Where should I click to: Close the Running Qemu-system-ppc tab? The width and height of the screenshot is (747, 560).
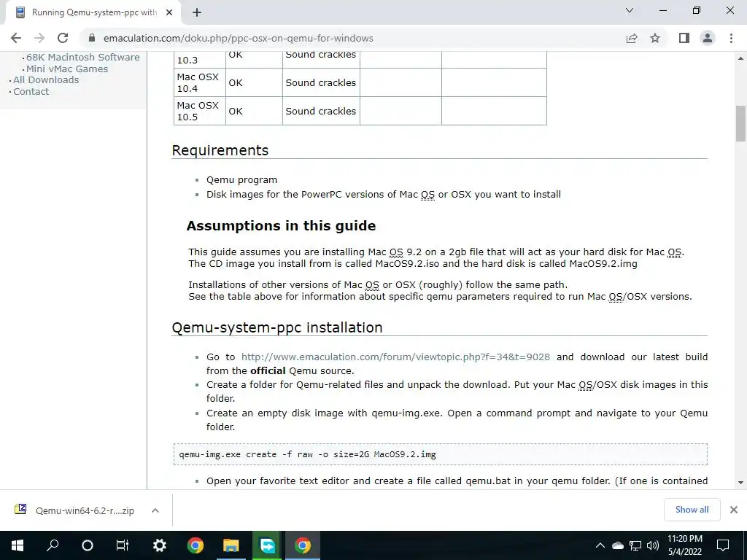[169, 12]
